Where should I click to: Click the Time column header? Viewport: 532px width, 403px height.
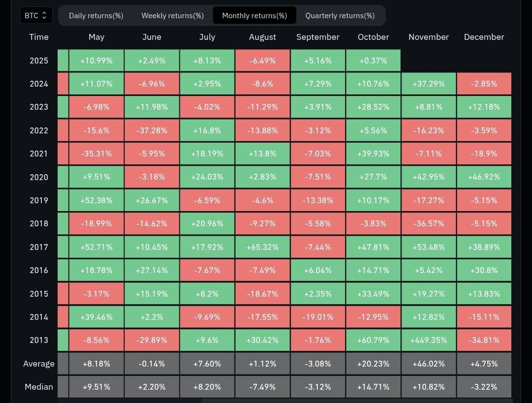(38, 37)
